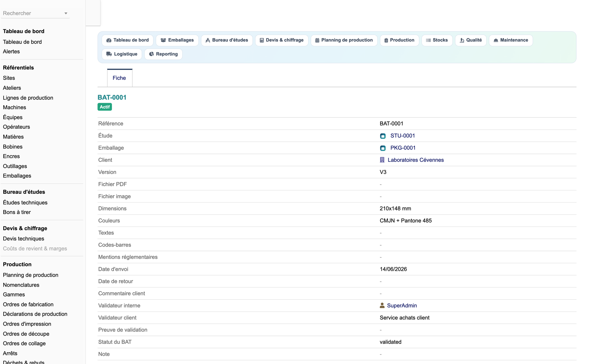Image resolution: width=589 pixels, height=364 pixels.
Task: Open the Reporting top navigation button
Action: [163, 54]
